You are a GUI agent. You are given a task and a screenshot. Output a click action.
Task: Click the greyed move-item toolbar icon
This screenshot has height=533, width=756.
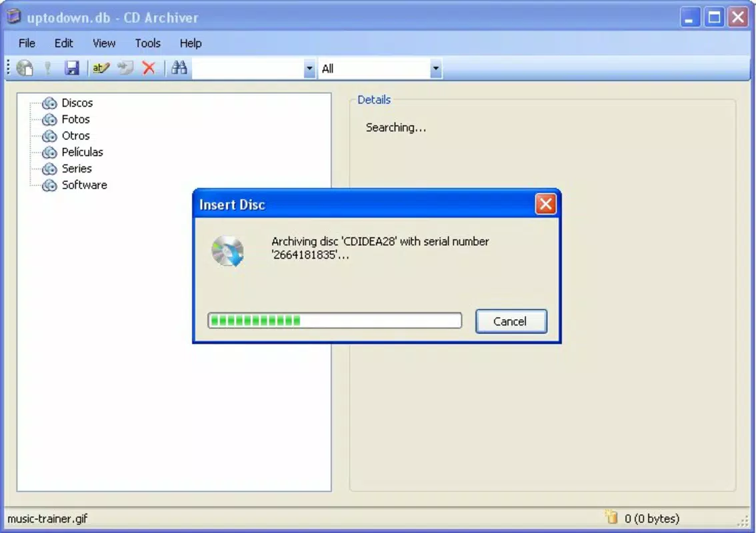(x=125, y=68)
